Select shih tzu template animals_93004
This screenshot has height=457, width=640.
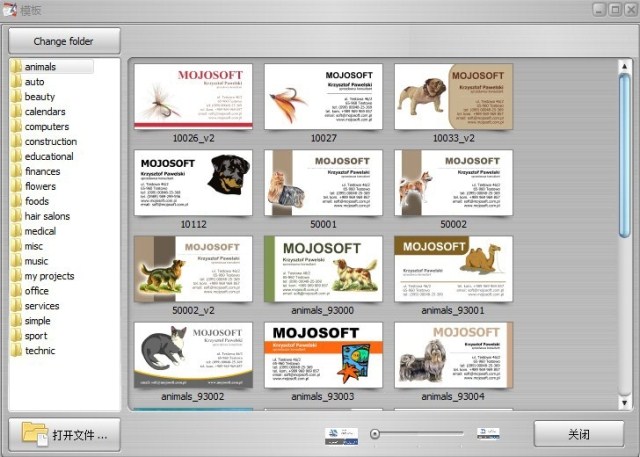pyautogui.click(x=453, y=355)
